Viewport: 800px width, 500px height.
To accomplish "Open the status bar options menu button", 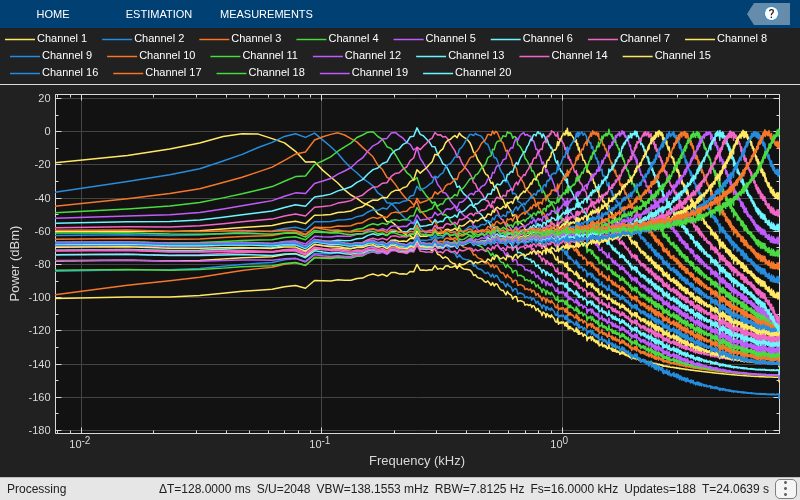I will [x=785, y=489].
